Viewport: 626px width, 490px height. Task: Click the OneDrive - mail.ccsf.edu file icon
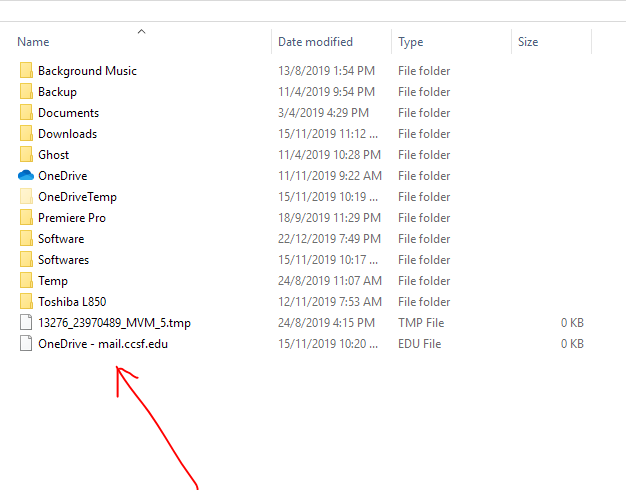pos(26,343)
